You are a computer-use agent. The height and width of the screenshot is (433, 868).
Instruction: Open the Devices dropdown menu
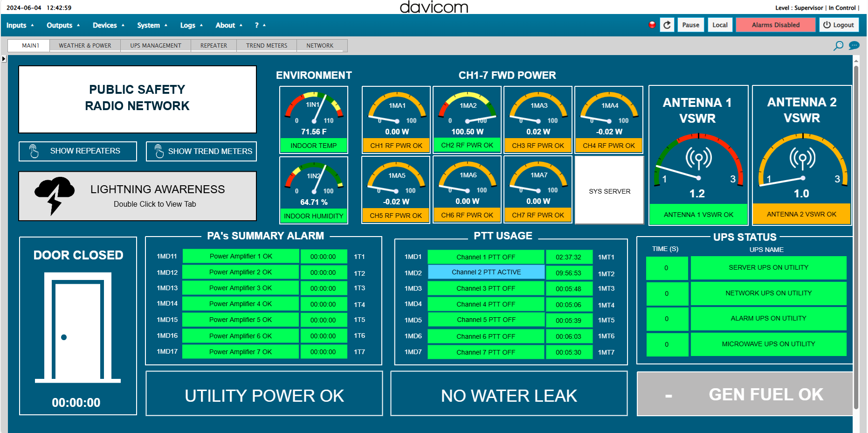point(108,25)
